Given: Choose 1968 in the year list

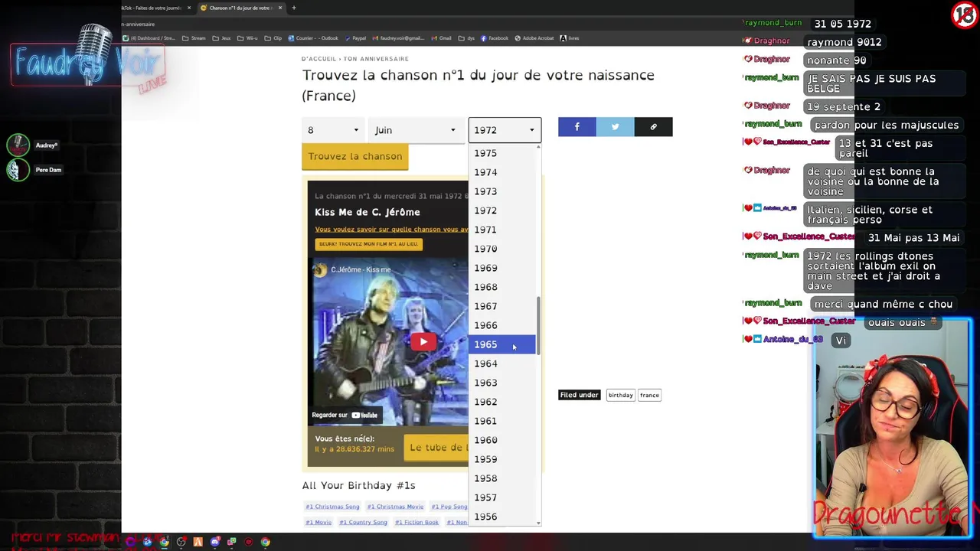Looking at the screenshot, I should click(x=502, y=287).
